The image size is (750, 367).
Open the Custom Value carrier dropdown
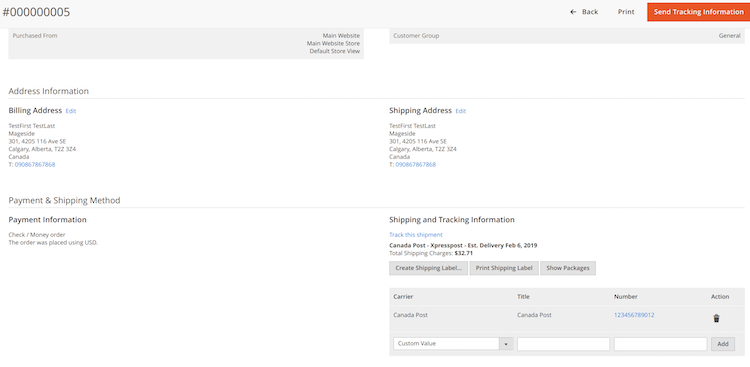[x=453, y=344]
